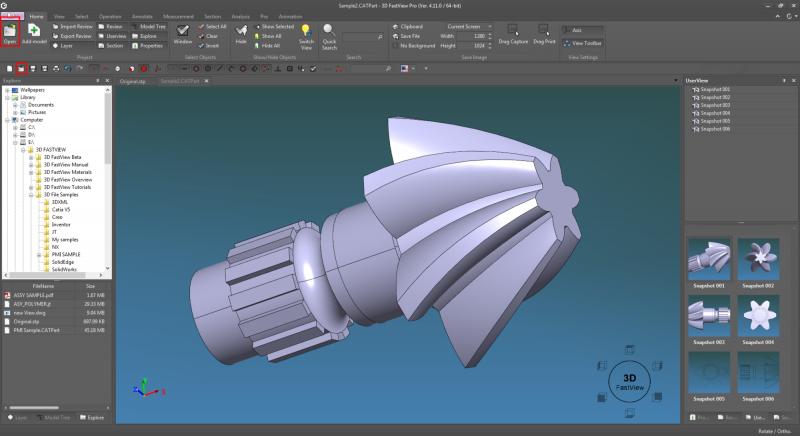Click the new document icon in quick toolbar
Image resolution: width=800 pixels, height=436 pixels.
9,68
